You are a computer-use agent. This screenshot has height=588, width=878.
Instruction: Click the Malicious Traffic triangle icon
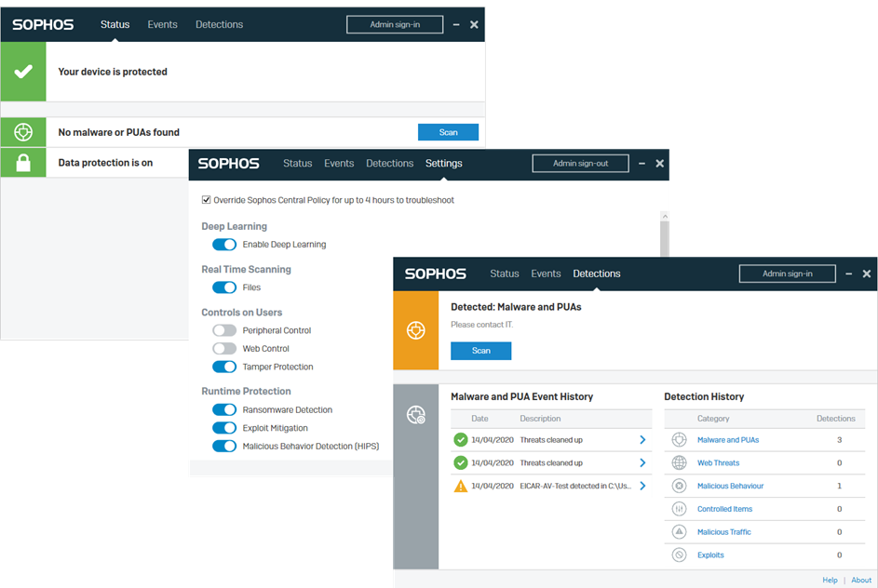click(679, 532)
